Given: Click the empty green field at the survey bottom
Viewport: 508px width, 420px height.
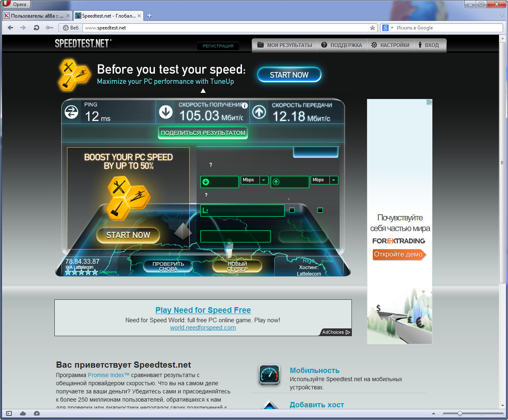Looking at the screenshot, I should (x=235, y=236).
